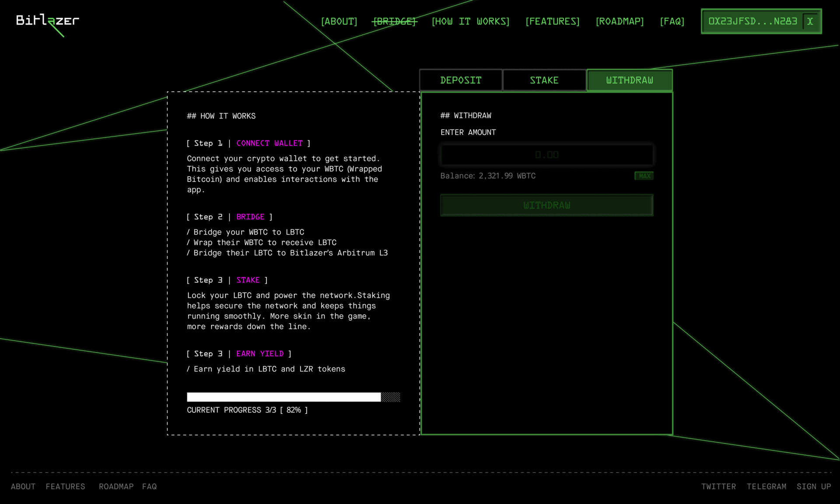Screen dimensions: 840x504
Task: Click the current progress bar
Action: coord(293,397)
